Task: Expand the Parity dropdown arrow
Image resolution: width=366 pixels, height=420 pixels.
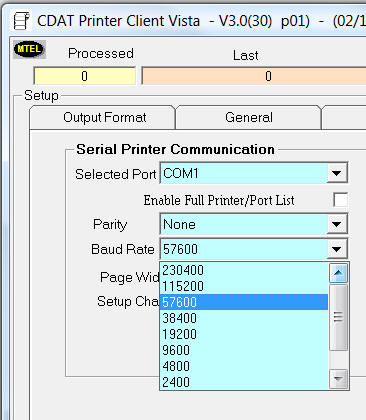Action: tap(337, 224)
